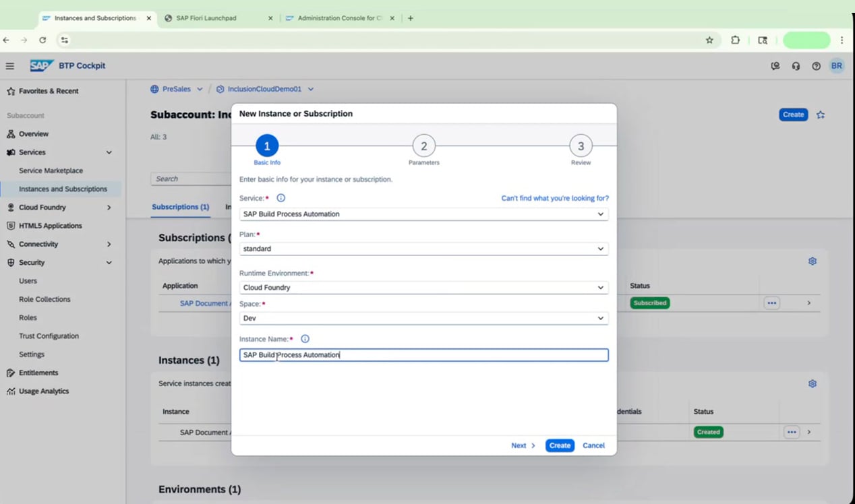Viewport: 855px width, 504px height.
Task: Click the SAP logo in header
Action: (x=42, y=65)
